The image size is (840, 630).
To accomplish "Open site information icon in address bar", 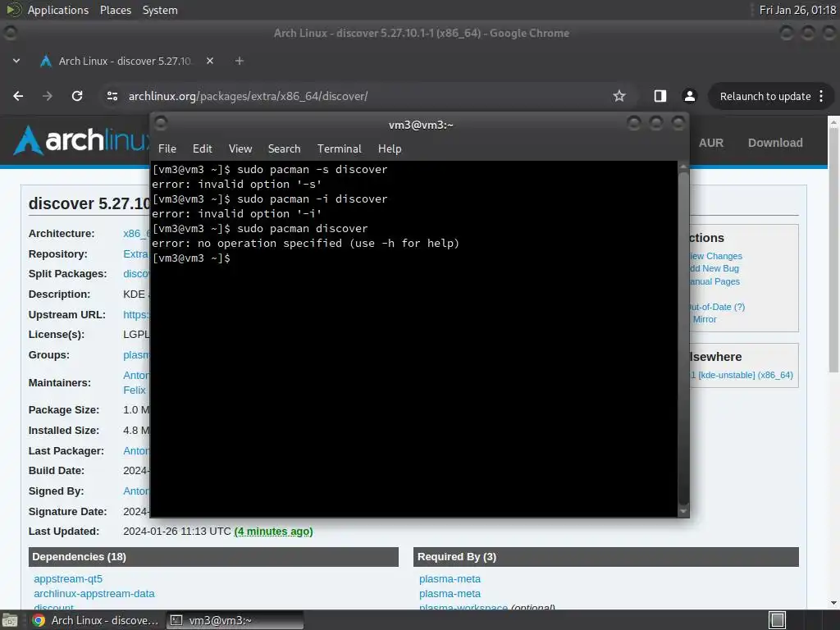I will click(x=112, y=96).
